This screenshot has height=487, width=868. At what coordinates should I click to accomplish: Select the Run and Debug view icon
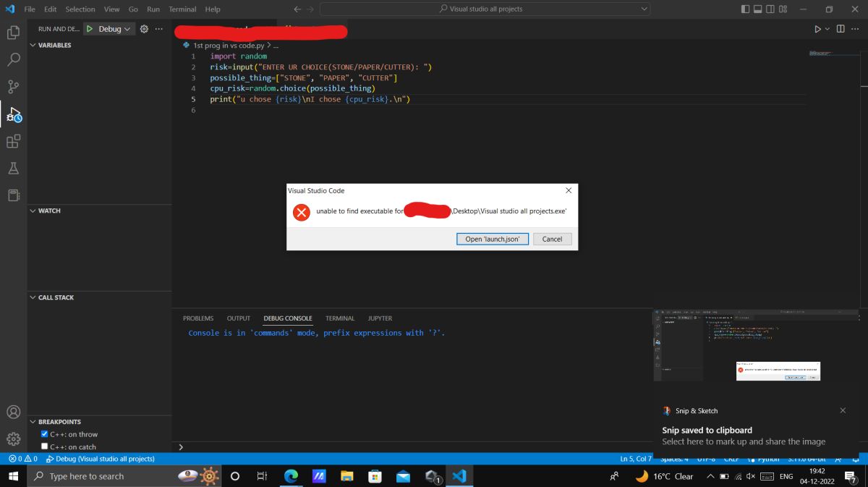[13, 114]
